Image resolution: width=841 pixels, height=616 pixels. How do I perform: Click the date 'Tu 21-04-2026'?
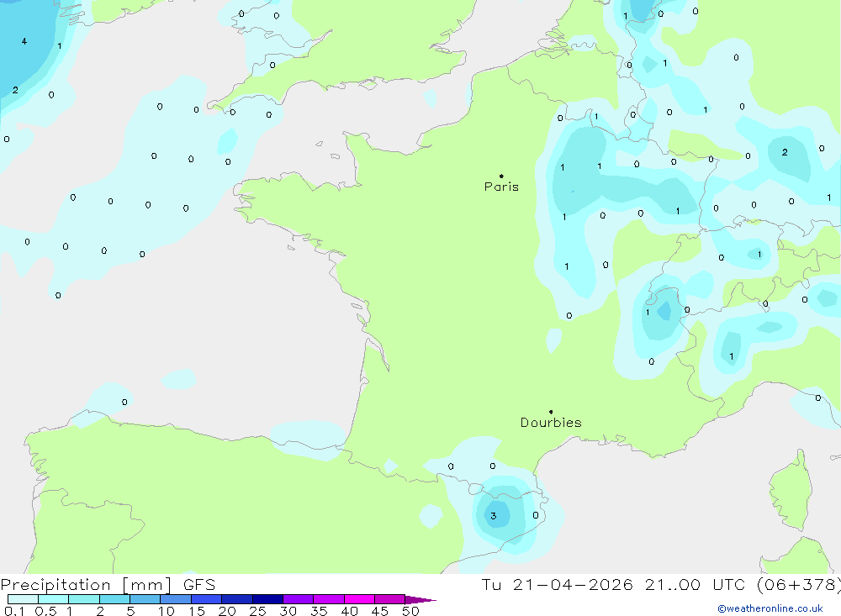click(557, 585)
